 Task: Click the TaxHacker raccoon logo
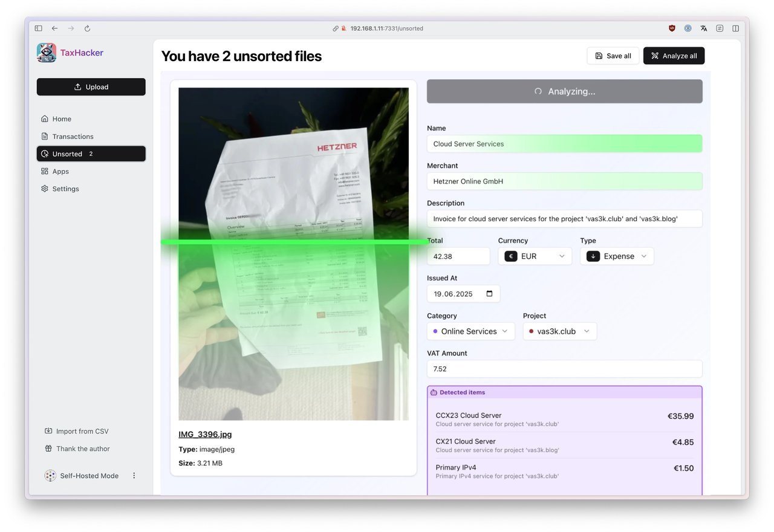click(47, 53)
